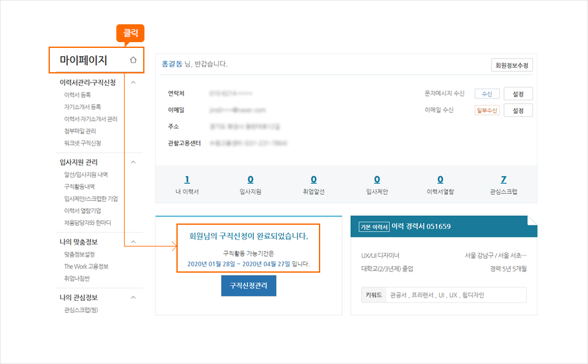Click the home icon beside 마이페이지

tap(133, 60)
